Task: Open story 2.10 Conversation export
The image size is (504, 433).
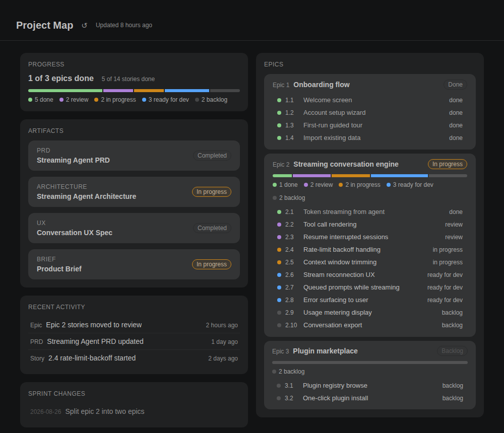Action: coord(369,325)
